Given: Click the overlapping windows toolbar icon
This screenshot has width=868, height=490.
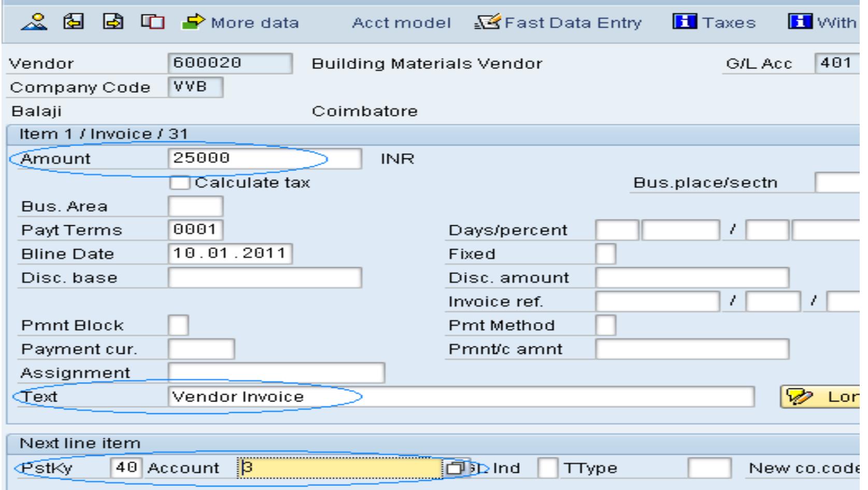Looking at the screenshot, I should pyautogui.click(x=153, y=23).
